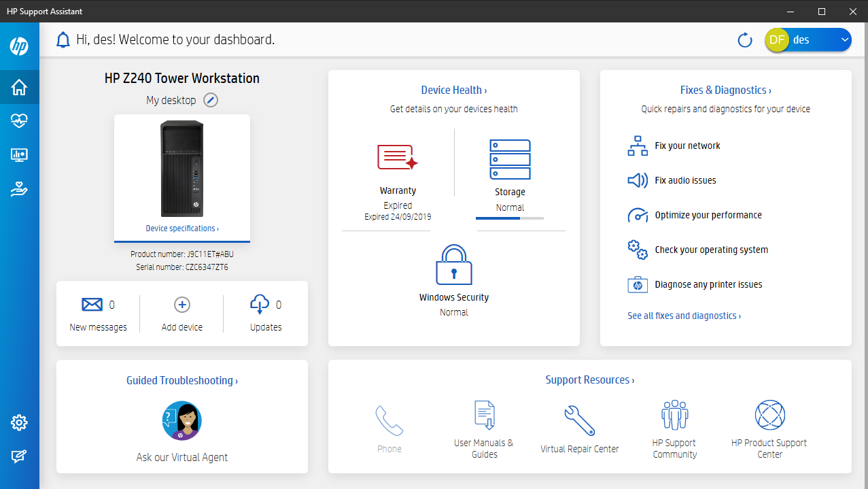This screenshot has width=868, height=489.
Task: Click Optimize your performance gauge icon
Action: click(638, 215)
